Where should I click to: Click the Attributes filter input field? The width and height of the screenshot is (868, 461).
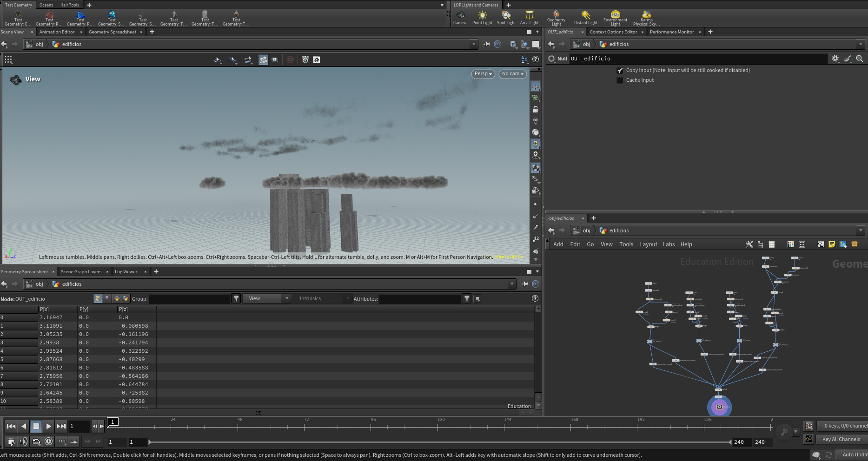[x=419, y=299]
